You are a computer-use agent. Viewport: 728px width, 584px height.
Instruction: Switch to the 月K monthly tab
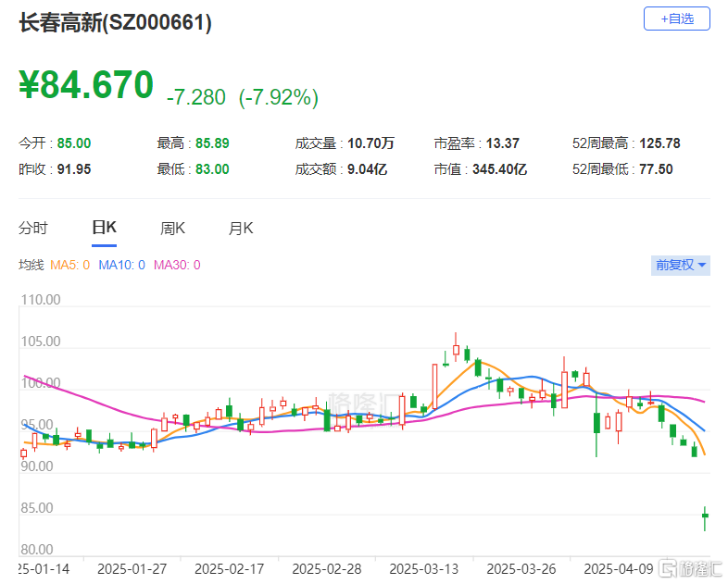241,228
